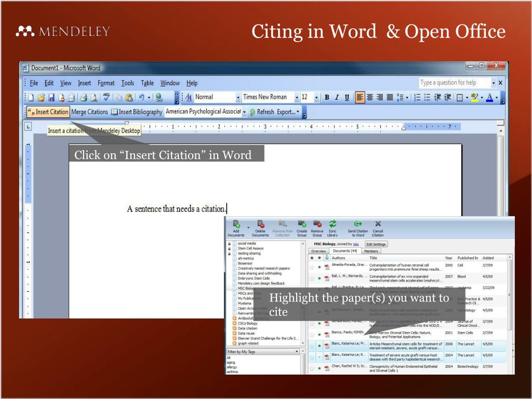Click the New blank document icon in Word
Image resolution: width=532 pixels, height=399 pixels.
(31, 98)
